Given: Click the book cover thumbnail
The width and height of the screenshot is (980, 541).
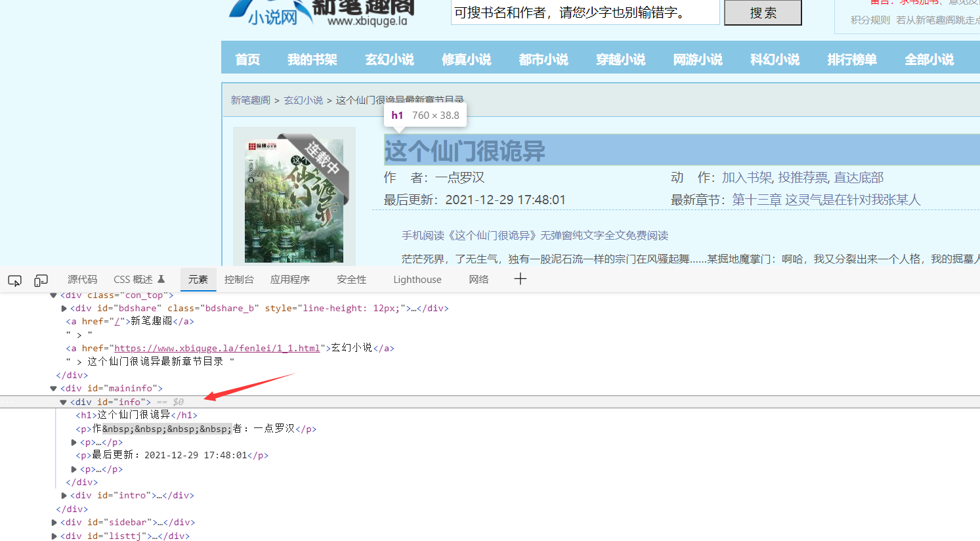Looking at the screenshot, I should pos(294,200).
